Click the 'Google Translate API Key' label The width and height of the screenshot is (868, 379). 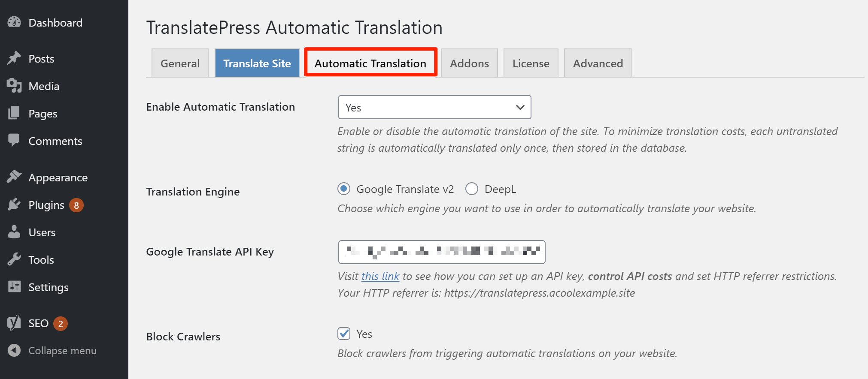click(210, 252)
